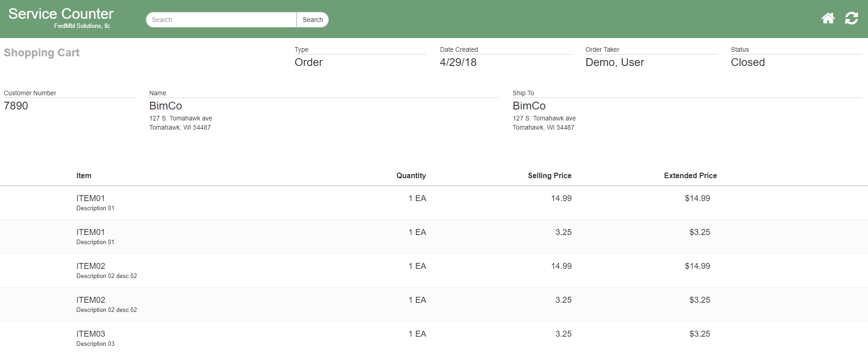Click the Quantity column header
Image resolution: width=868 pixels, height=355 pixels.
click(x=411, y=175)
